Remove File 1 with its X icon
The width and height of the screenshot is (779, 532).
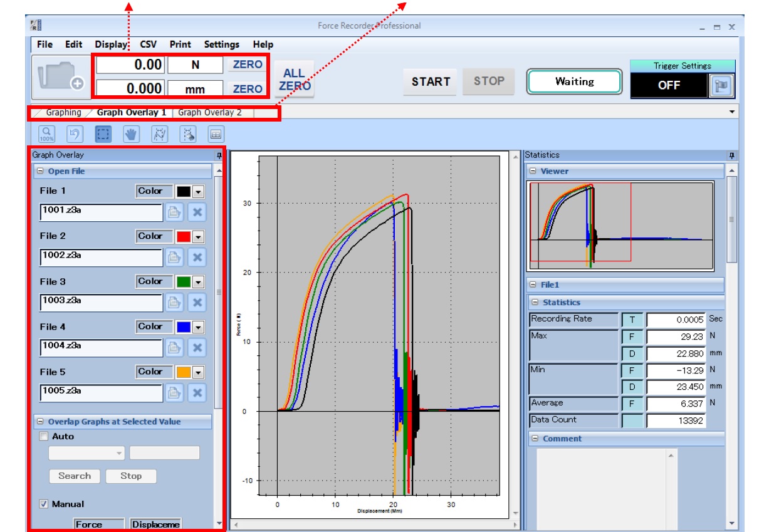pyautogui.click(x=197, y=212)
